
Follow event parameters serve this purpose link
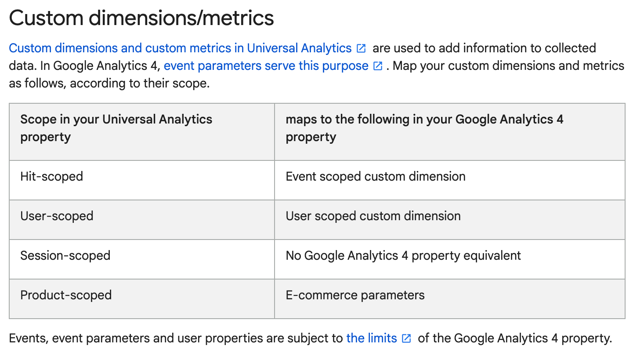[x=266, y=66]
